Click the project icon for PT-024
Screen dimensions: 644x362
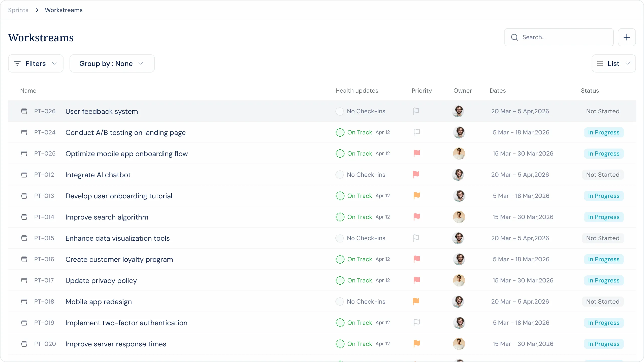(x=24, y=132)
